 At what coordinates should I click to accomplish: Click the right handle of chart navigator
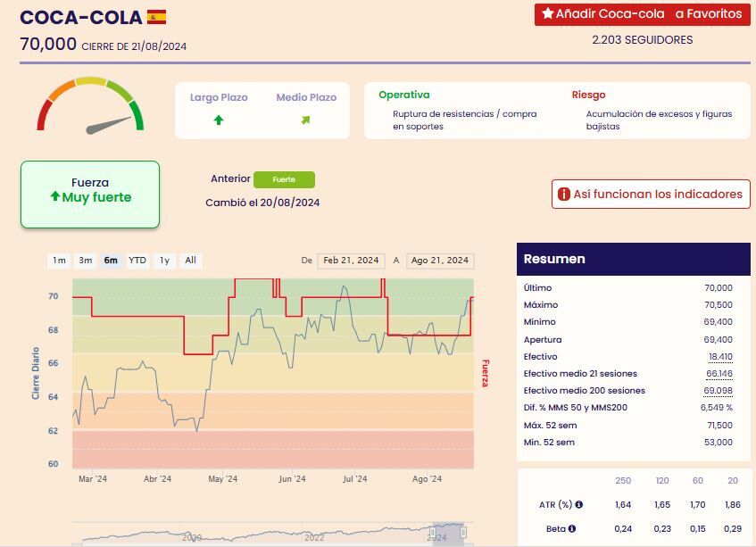click(464, 533)
